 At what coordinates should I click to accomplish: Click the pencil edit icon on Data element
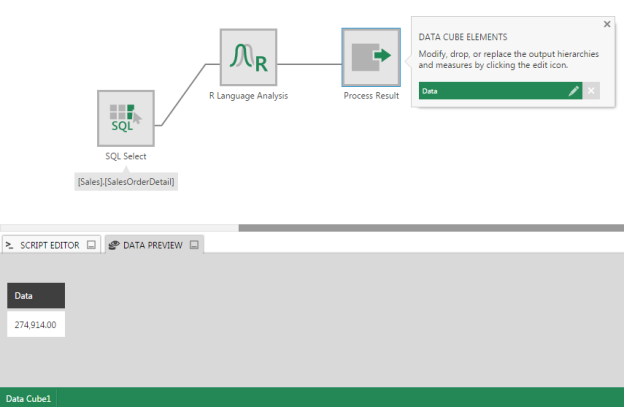[x=574, y=91]
